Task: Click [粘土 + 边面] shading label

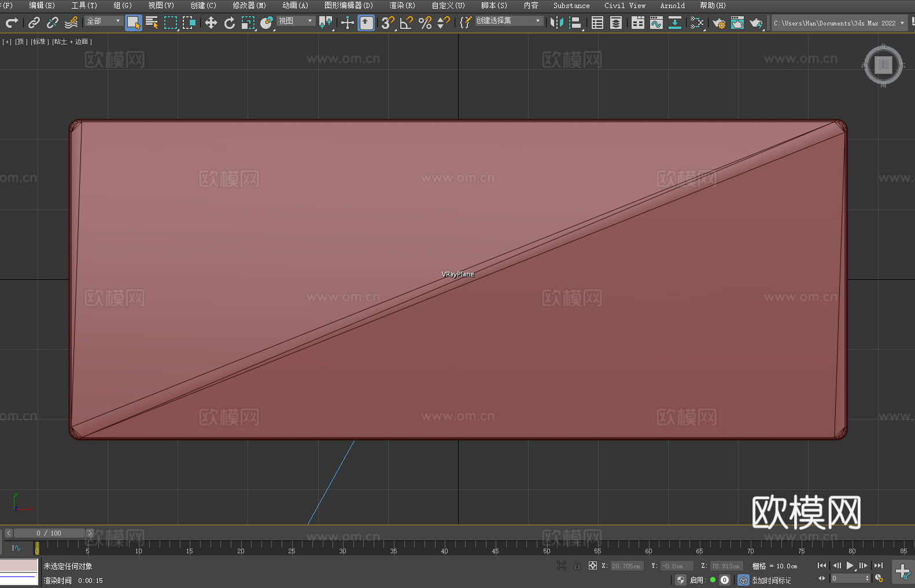Action: (72, 42)
